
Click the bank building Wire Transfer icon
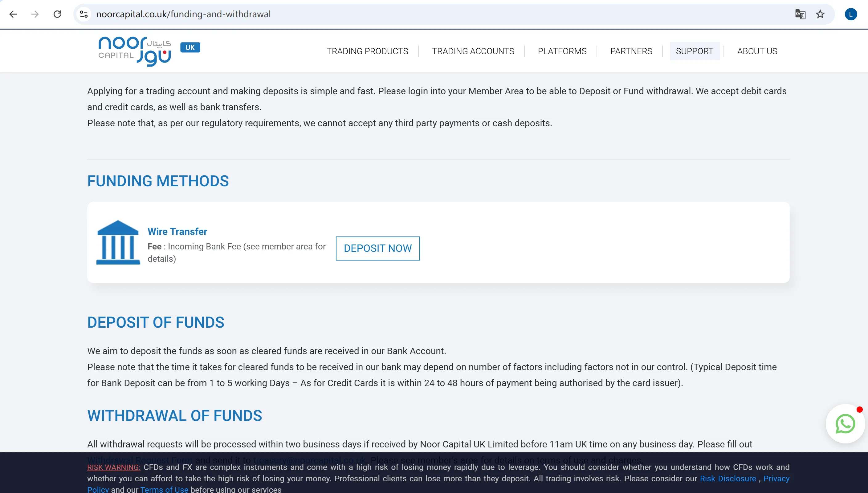[118, 242]
